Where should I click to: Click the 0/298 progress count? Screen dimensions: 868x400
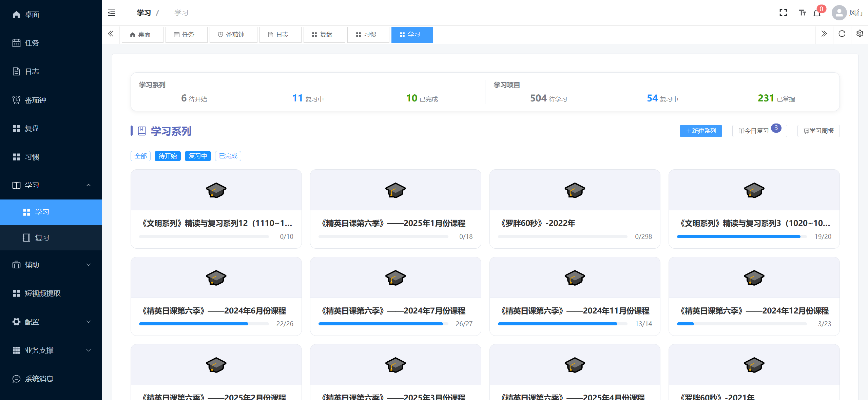tap(643, 236)
